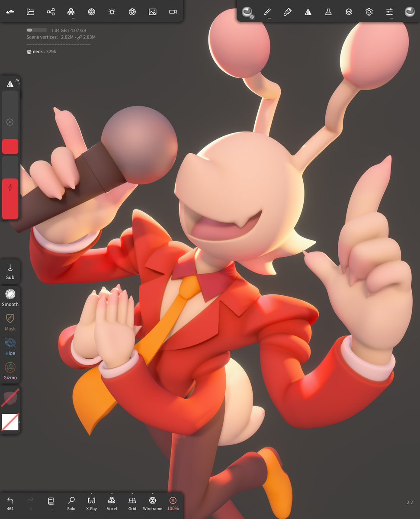
Task: Expand options arrow above X-Ray
Action: 92,493
